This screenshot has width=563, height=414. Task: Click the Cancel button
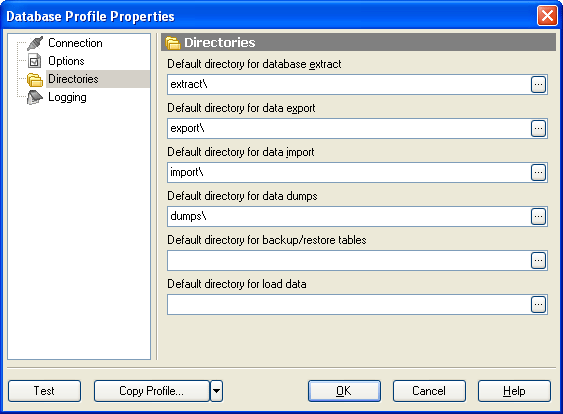429,391
